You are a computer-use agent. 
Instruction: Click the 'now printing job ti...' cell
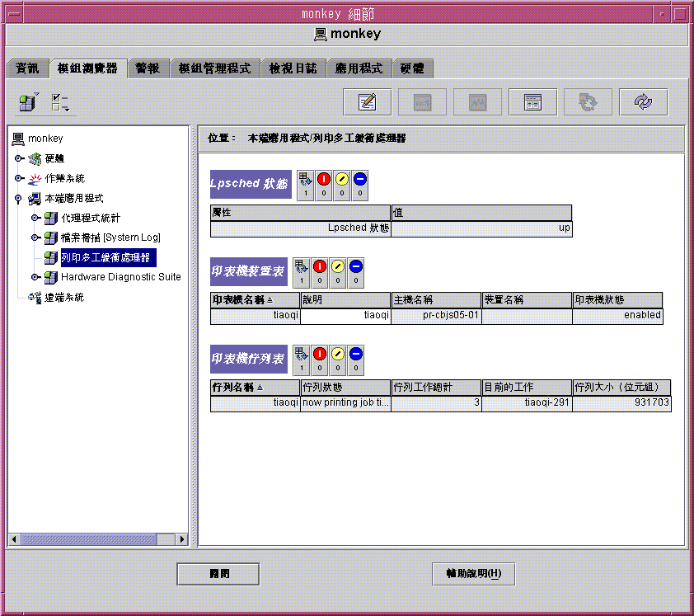click(x=345, y=402)
